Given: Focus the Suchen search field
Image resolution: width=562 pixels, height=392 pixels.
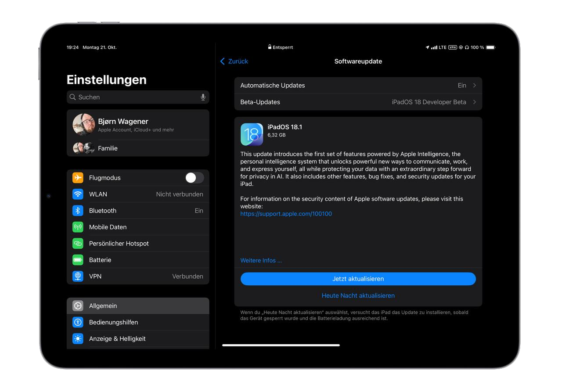Looking at the screenshot, I should coord(138,97).
